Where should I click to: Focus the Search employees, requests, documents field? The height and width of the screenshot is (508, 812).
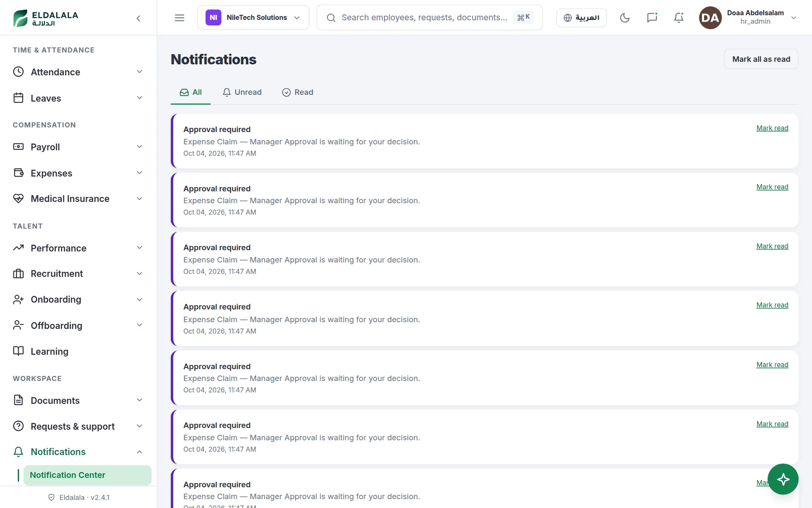[x=430, y=18]
